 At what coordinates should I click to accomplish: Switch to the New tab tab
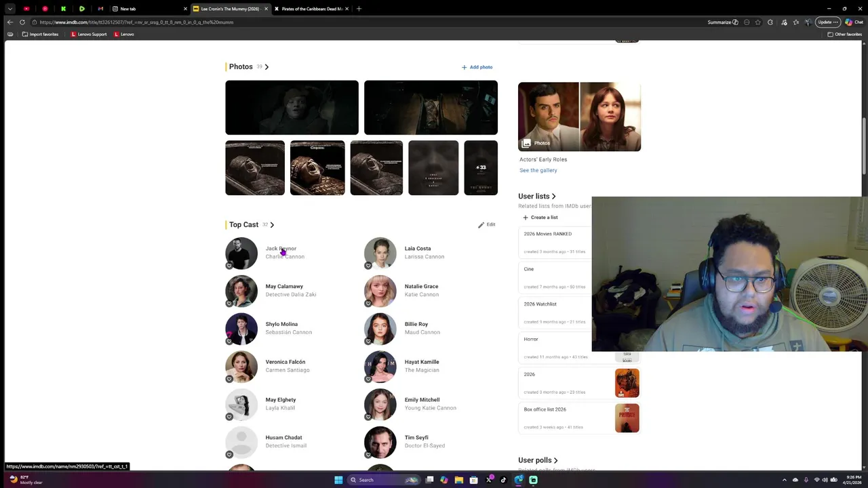coord(149,9)
